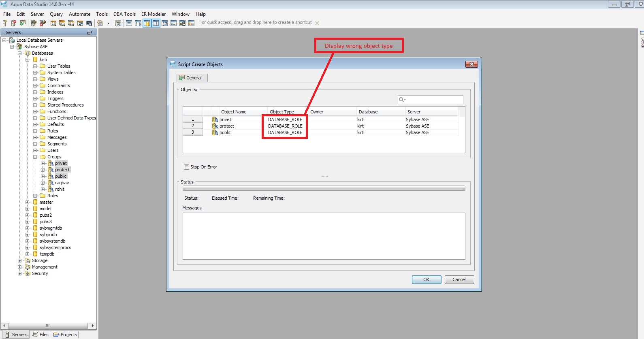Sort by the Object Name column header
644x339 pixels.
pos(243,112)
